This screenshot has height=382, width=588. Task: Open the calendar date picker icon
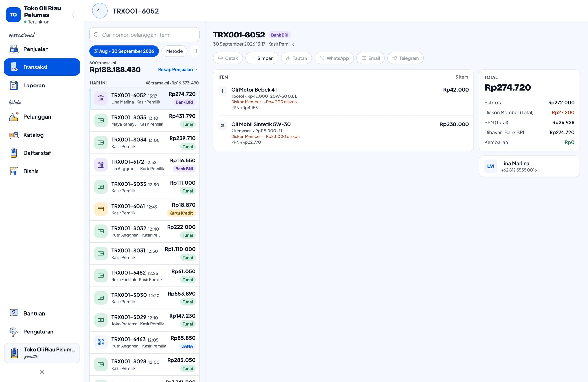pos(195,51)
